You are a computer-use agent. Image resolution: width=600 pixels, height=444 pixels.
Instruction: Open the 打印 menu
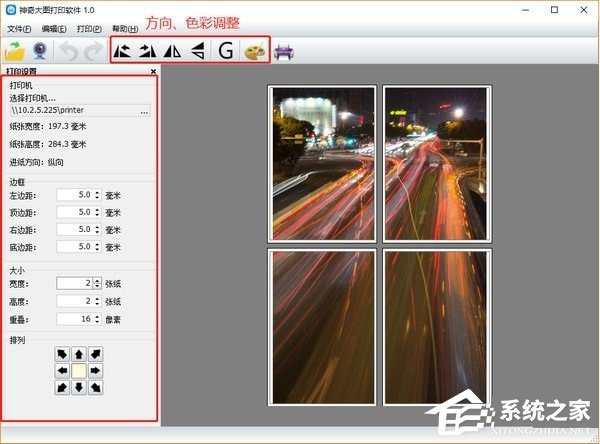pyautogui.click(x=89, y=29)
